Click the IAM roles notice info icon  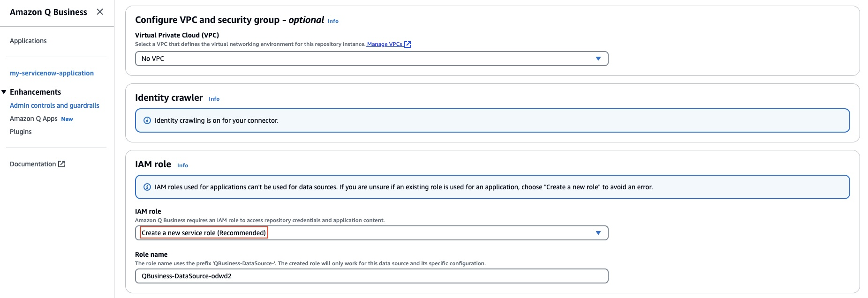click(x=147, y=187)
